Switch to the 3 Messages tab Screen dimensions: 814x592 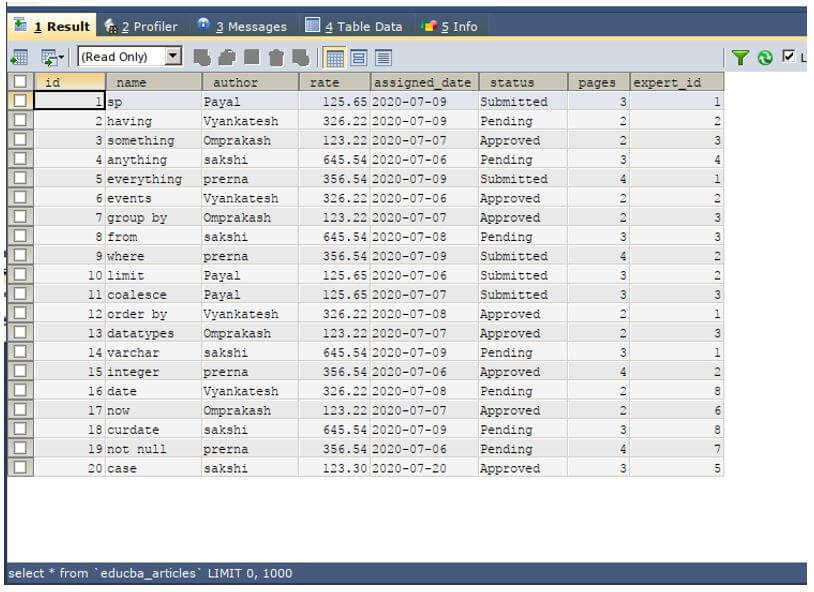(x=242, y=26)
